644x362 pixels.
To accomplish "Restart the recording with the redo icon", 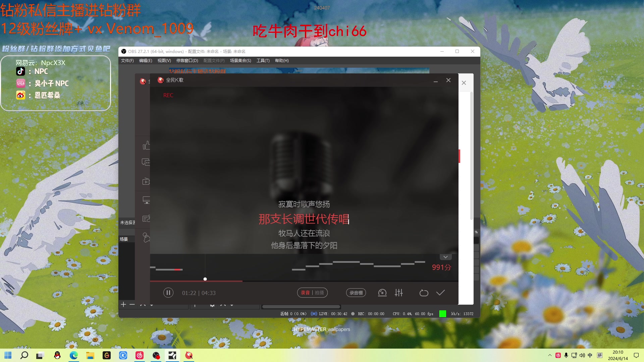I will 424,293.
